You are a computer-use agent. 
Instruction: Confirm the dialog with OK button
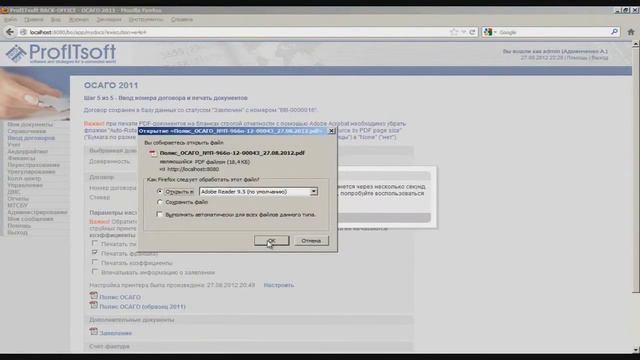point(271,241)
